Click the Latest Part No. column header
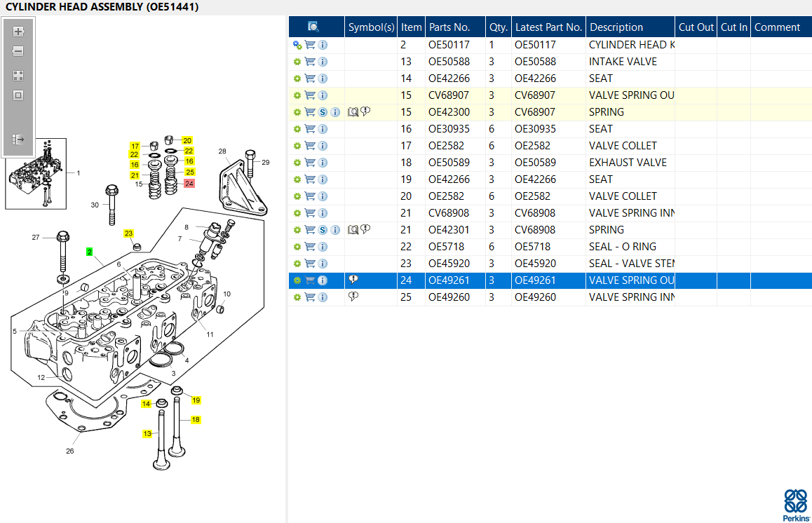812x523 pixels. 548,27
